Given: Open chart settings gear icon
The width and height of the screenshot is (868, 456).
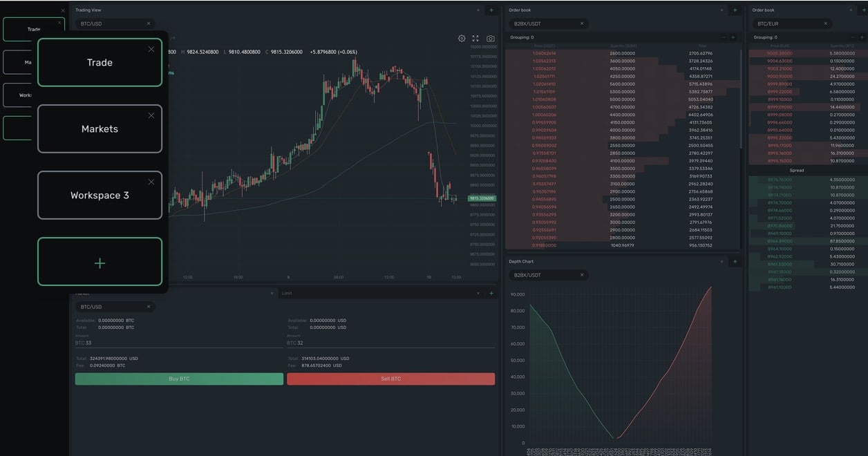Looking at the screenshot, I should click(462, 39).
